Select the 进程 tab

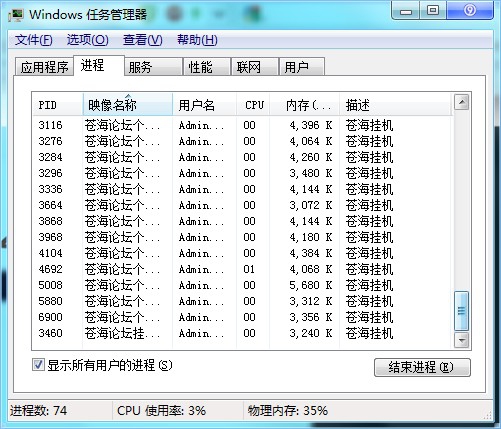99,65
